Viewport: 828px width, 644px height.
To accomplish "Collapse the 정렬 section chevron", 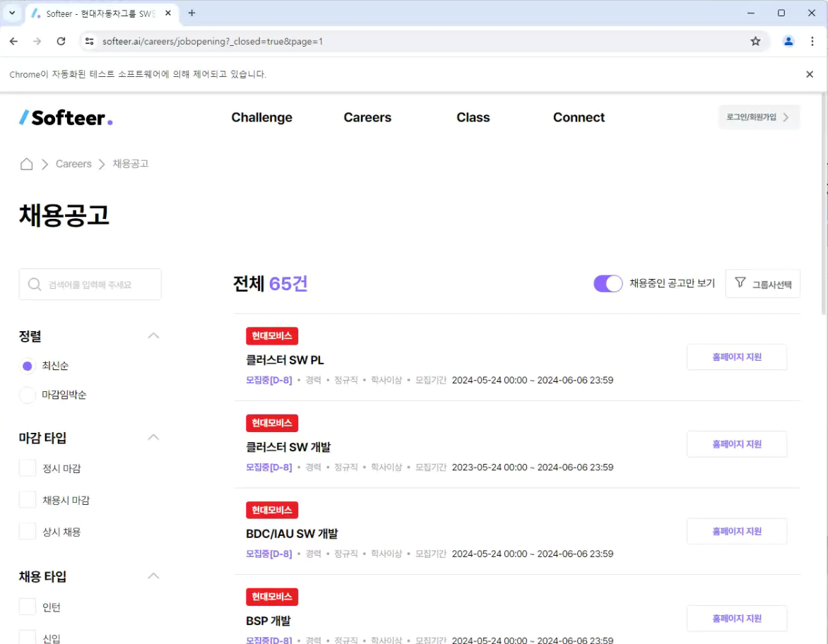I will click(x=154, y=335).
